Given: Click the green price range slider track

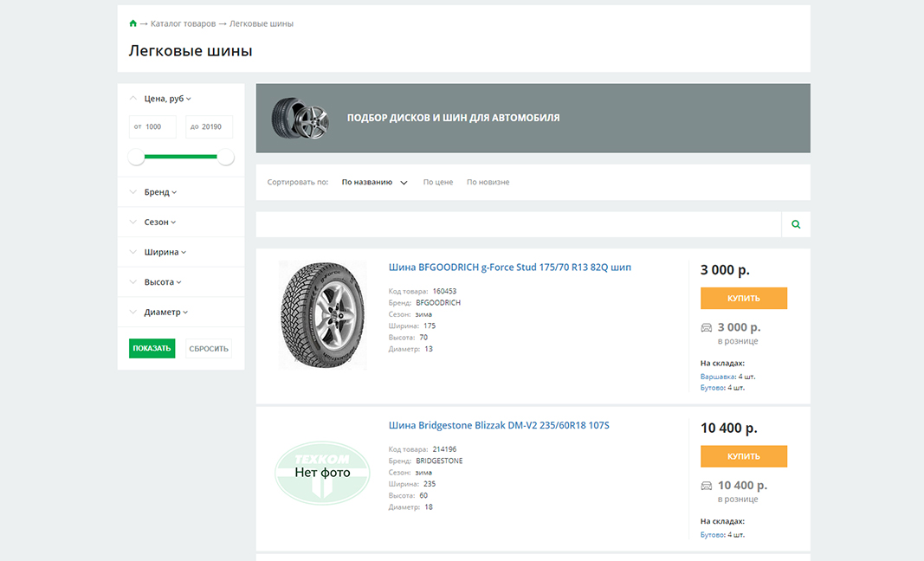Looking at the screenshot, I should pos(180,157).
